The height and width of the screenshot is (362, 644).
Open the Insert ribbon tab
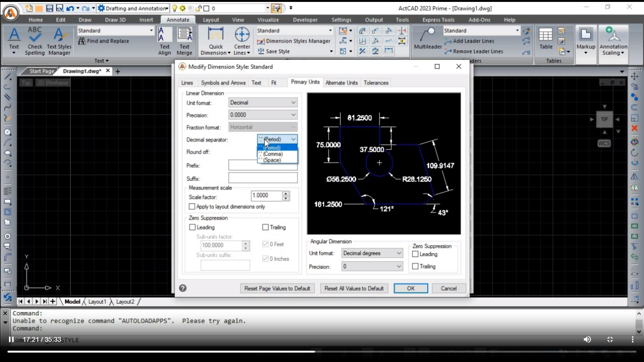click(x=146, y=20)
